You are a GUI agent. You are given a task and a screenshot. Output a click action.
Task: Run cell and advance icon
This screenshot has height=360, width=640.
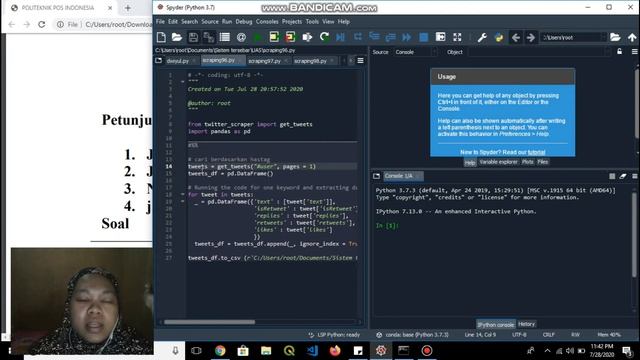[290, 37]
